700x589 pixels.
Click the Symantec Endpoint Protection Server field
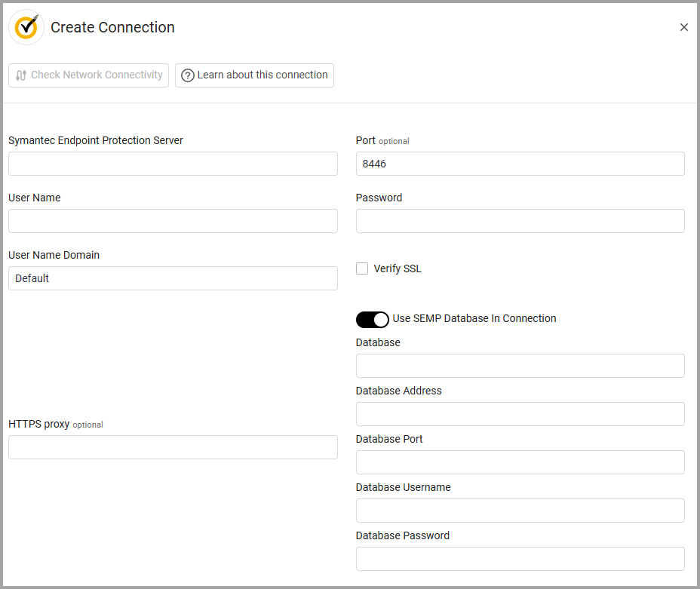click(173, 164)
